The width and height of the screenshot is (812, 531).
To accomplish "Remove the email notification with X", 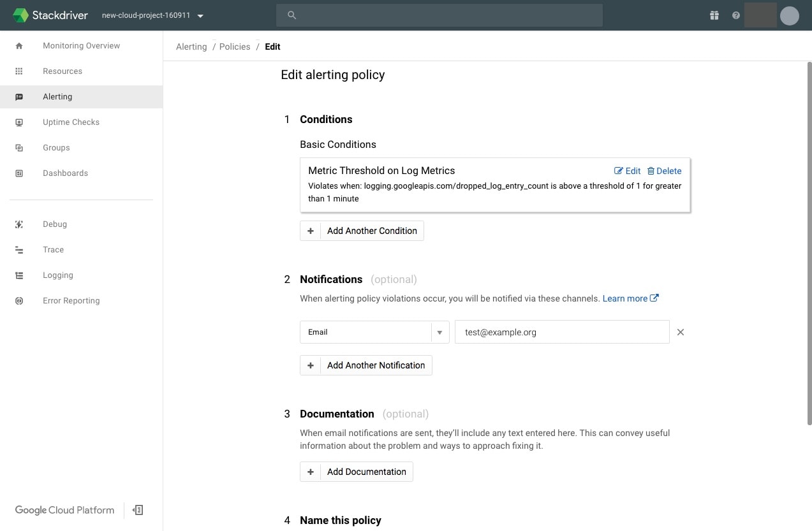I will tap(681, 332).
